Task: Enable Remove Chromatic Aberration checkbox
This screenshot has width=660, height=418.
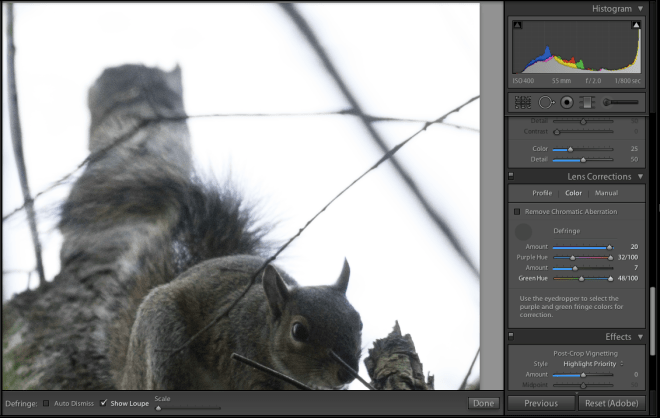Action: pyautogui.click(x=517, y=212)
